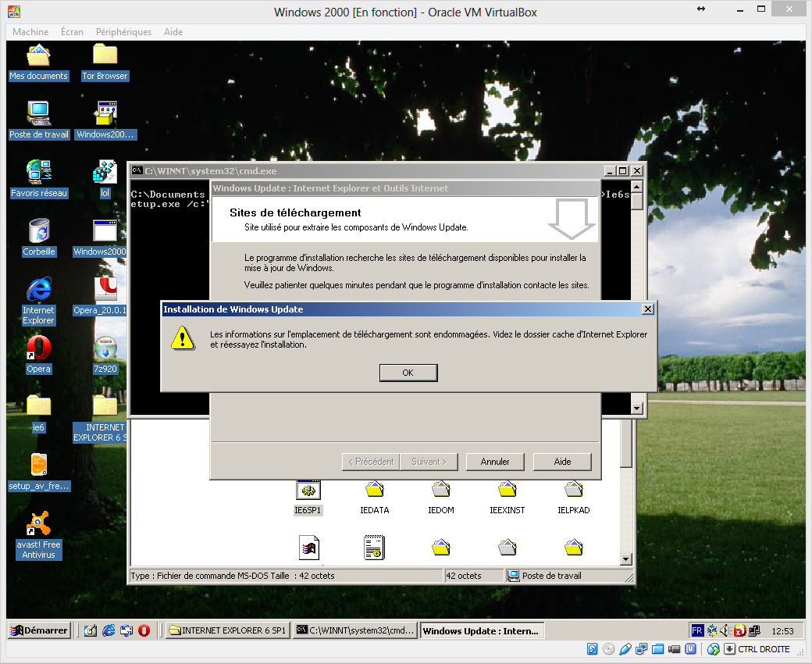Click VirtualBox optical drive indicator
The width and height of the screenshot is (812, 664).
[x=609, y=649]
